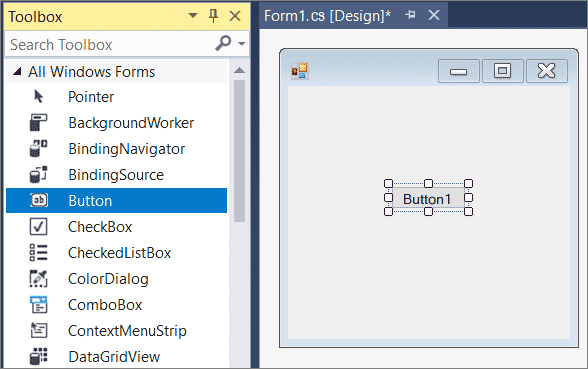
Task: Select BindingSource label in the Toolbox
Action: pos(116,175)
